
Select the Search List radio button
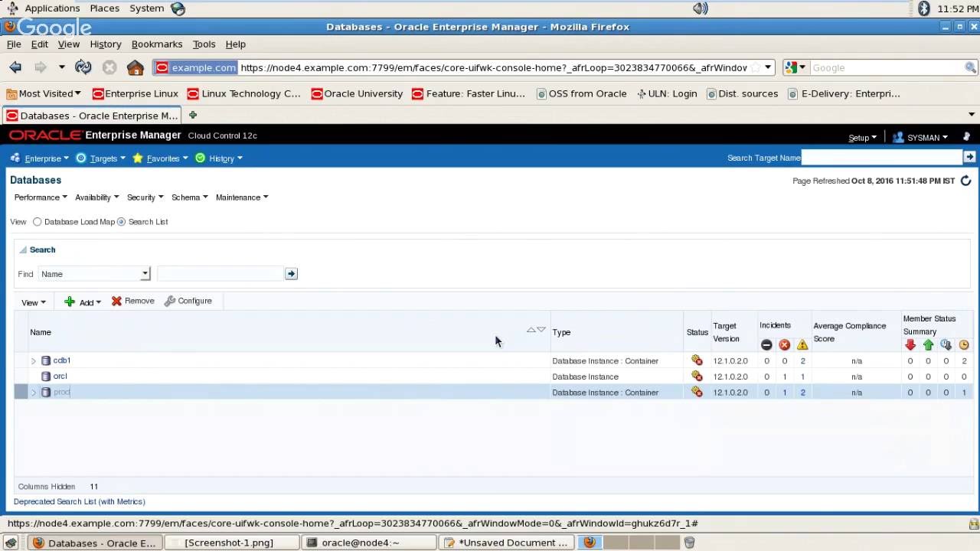pos(121,222)
